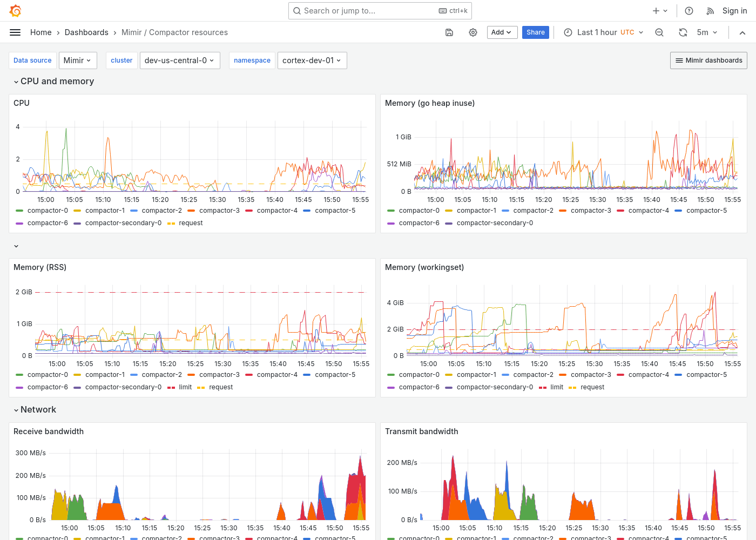Navigate to Home via breadcrumb
Screen dimensions: 756x540
(40, 32)
